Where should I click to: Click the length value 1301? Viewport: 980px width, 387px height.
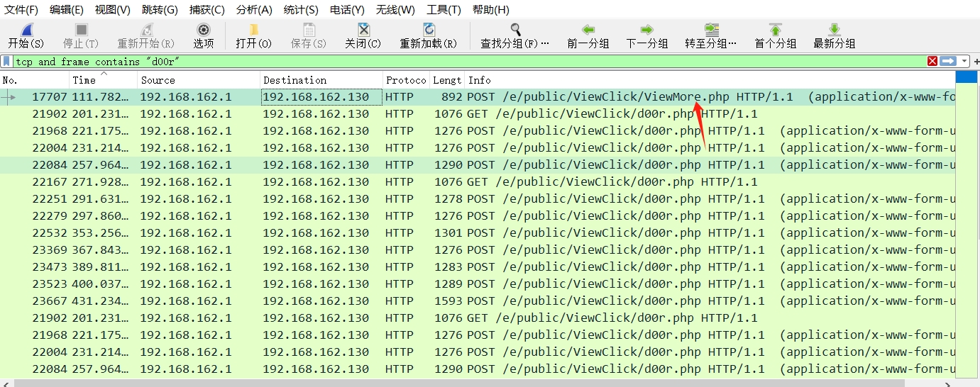point(448,233)
